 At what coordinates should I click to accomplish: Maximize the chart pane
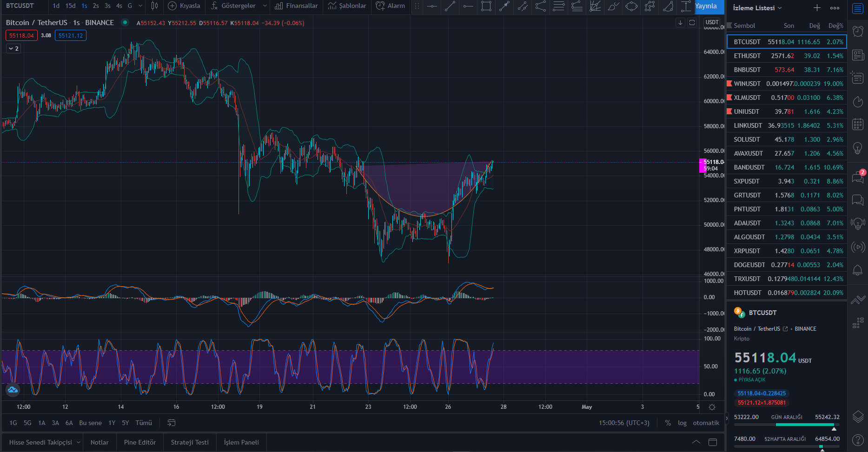692,22
